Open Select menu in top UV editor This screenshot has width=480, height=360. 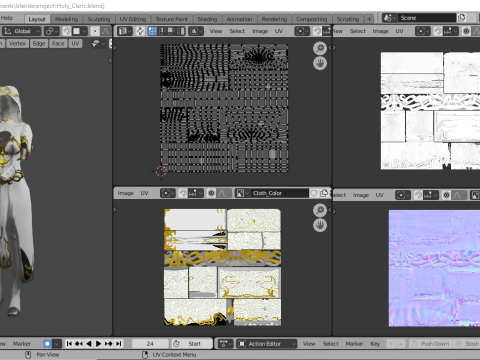tap(237, 31)
